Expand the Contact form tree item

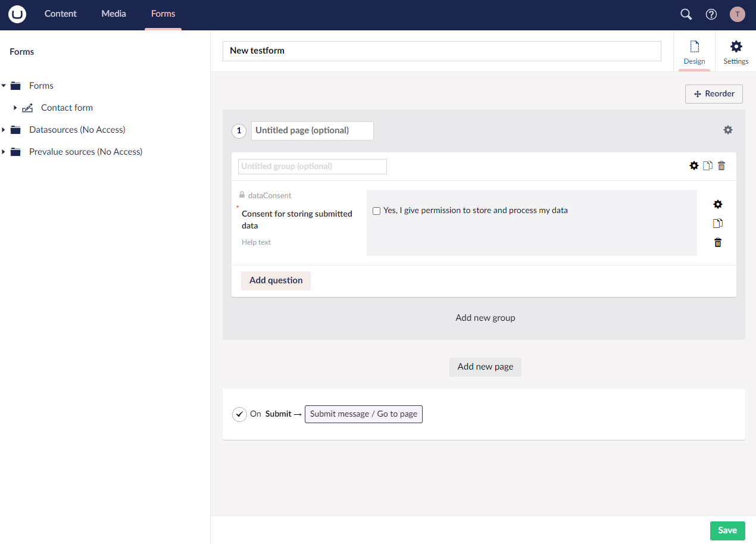(15, 107)
